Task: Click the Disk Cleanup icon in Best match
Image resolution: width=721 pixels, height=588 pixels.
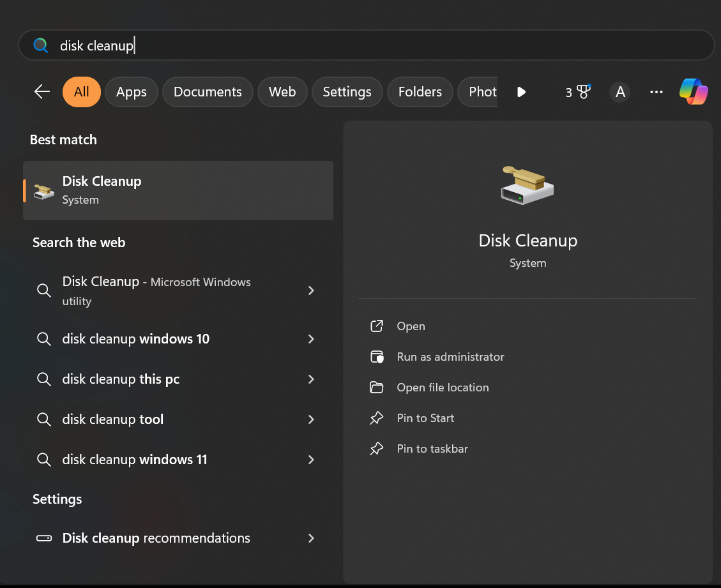Action: 43,192
